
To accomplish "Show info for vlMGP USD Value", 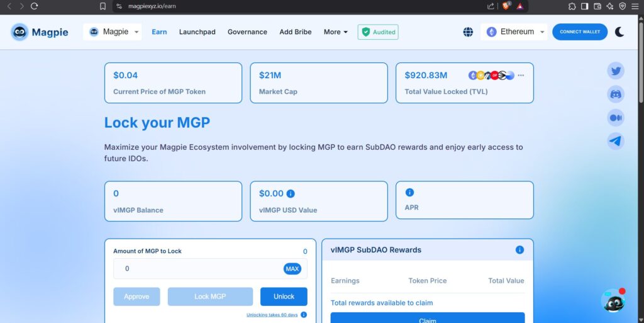I will click(x=291, y=193).
